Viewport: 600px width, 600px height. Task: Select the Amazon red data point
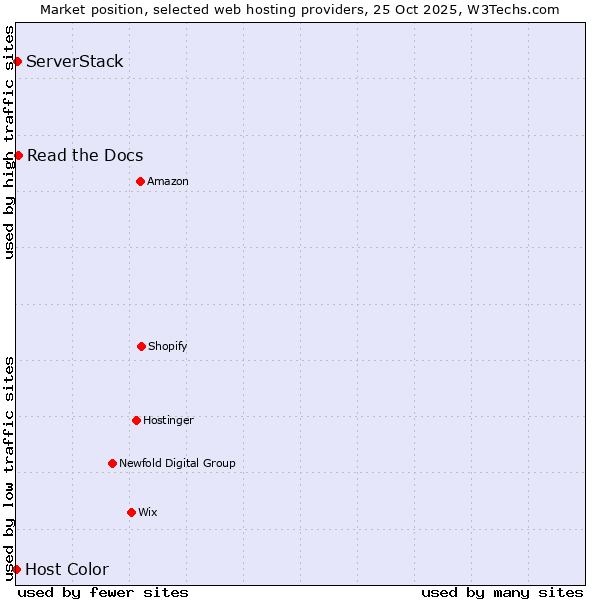point(140,181)
